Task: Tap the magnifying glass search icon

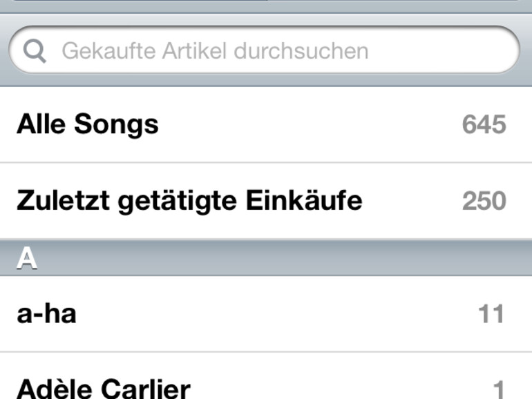Action: (35, 50)
